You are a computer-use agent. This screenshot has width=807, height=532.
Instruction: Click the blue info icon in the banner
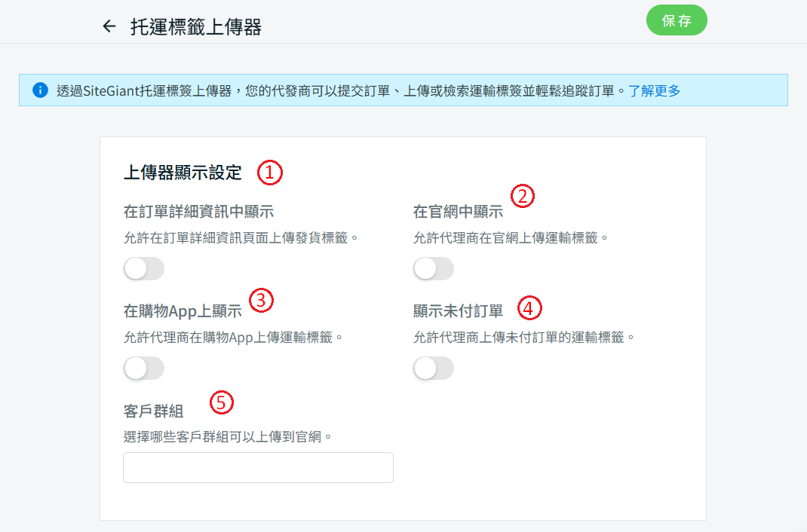tap(40, 90)
